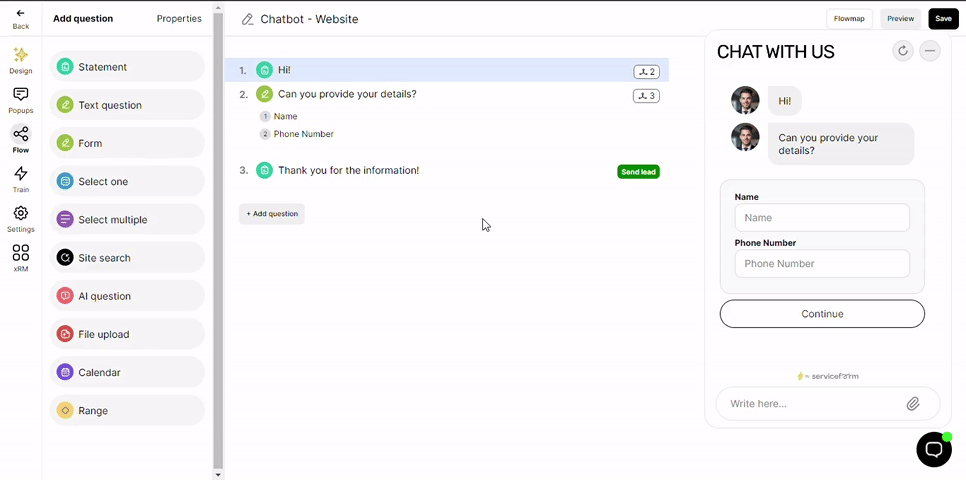Go back using the Back arrow
Screen dimensions: 966x480
tap(20, 18)
